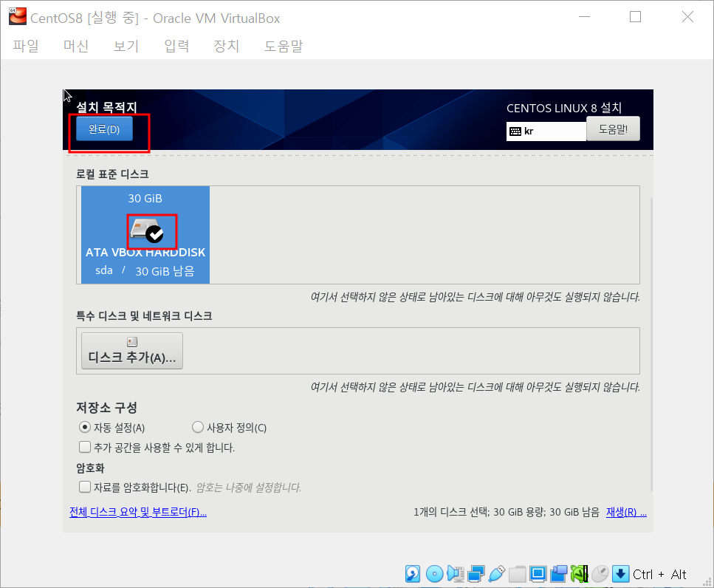Select the automatic configuration radio button
Viewport: 714px width, 588px height.
point(85,427)
